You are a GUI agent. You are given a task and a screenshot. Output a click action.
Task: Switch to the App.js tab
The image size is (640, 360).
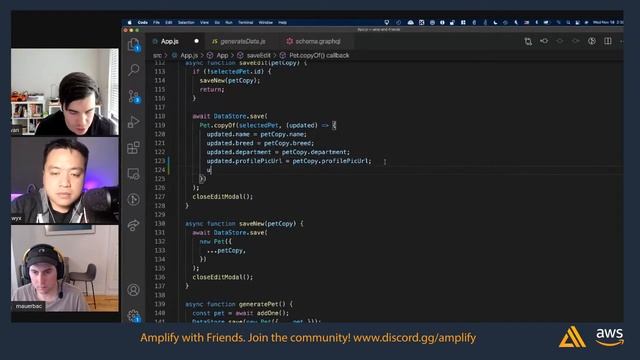[x=169, y=41]
